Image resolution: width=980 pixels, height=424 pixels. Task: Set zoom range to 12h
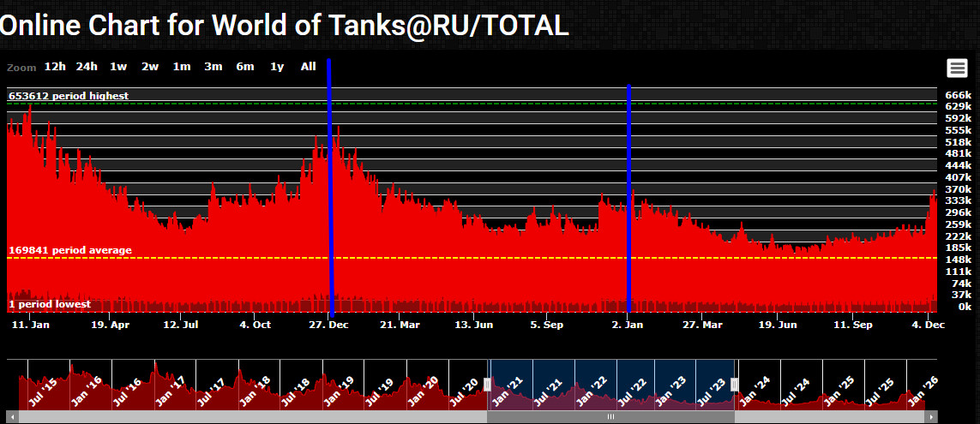pos(55,67)
